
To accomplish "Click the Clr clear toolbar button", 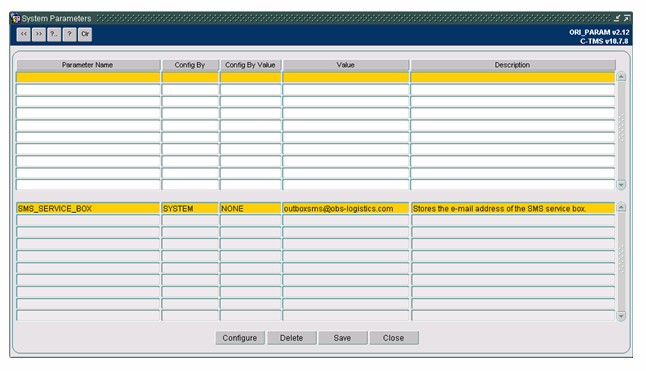I will click(x=85, y=34).
